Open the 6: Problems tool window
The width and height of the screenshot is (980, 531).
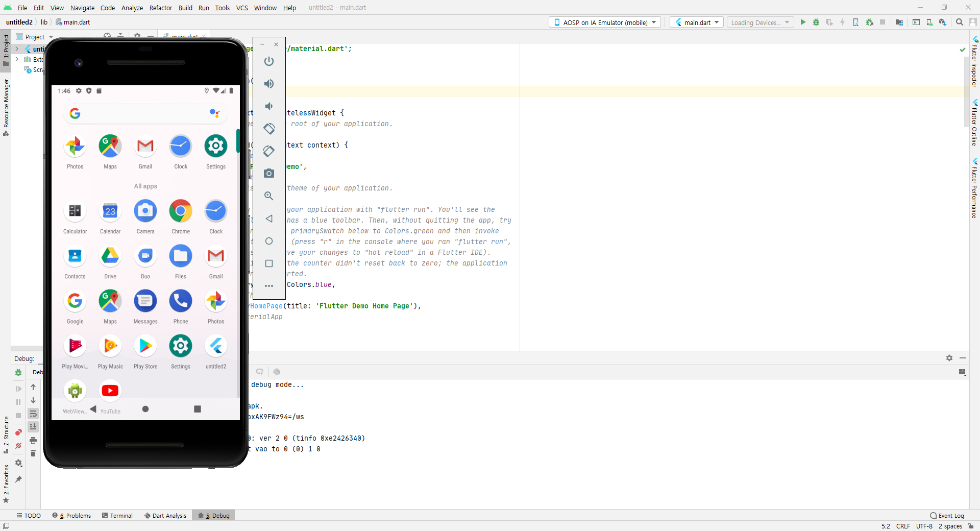pyautogui.click(x=71, y=516)
